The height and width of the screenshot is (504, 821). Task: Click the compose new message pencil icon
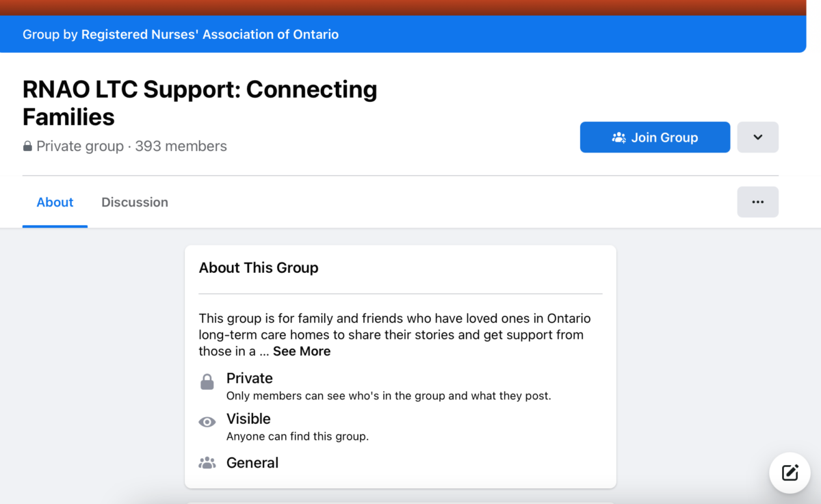(x=790, y=473)
